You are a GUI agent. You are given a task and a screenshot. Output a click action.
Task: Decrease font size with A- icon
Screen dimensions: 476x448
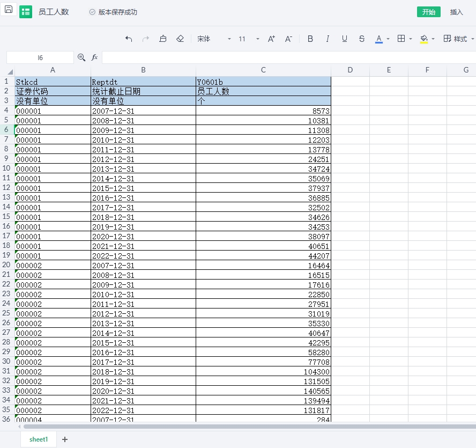coord(288,39)
